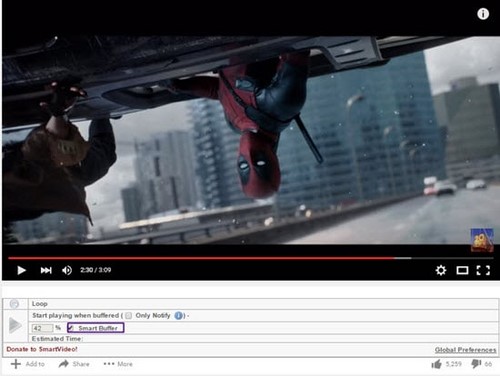Play the video with the player's play button

click(21, 270)
